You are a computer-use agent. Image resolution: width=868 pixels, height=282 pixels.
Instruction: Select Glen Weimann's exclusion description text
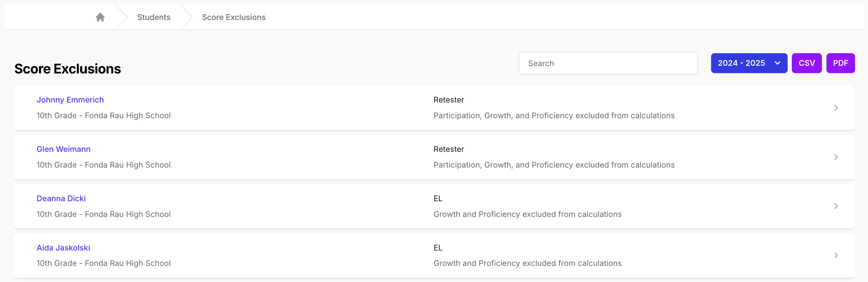(554, 165)
